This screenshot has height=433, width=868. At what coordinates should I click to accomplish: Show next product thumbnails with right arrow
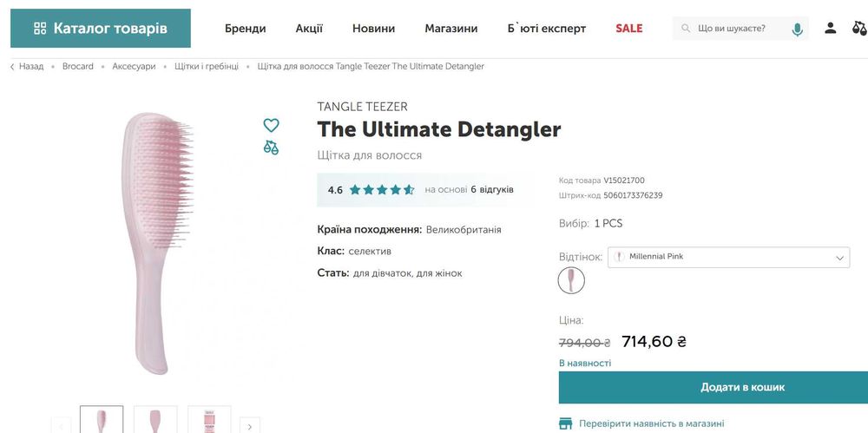click(x=249, y=426)
